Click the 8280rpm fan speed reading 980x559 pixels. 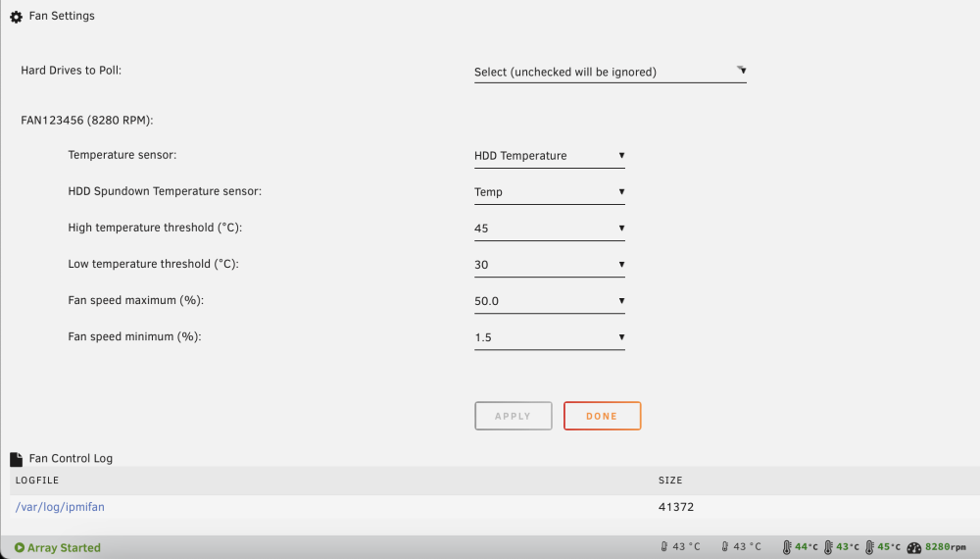[946, 547]
